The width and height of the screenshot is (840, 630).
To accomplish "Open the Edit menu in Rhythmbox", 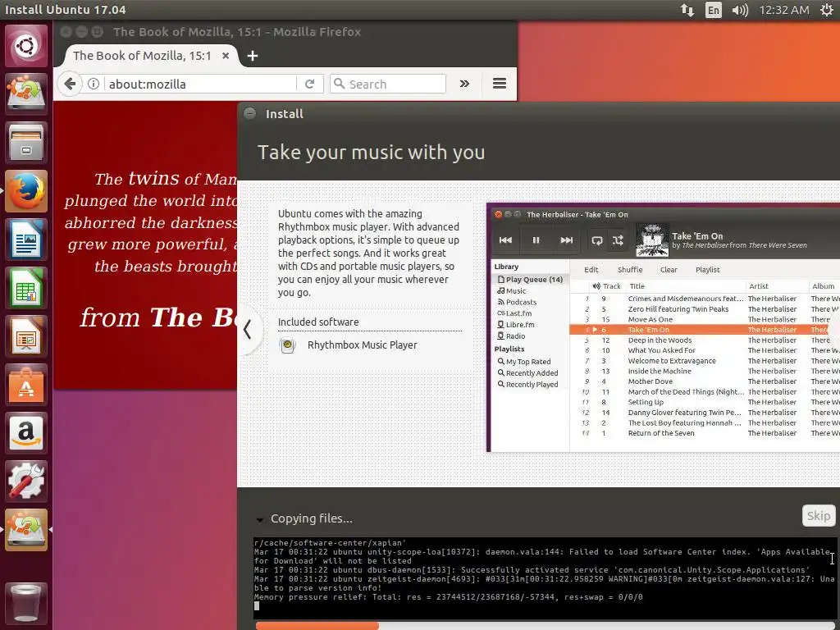I will point(591,269).
